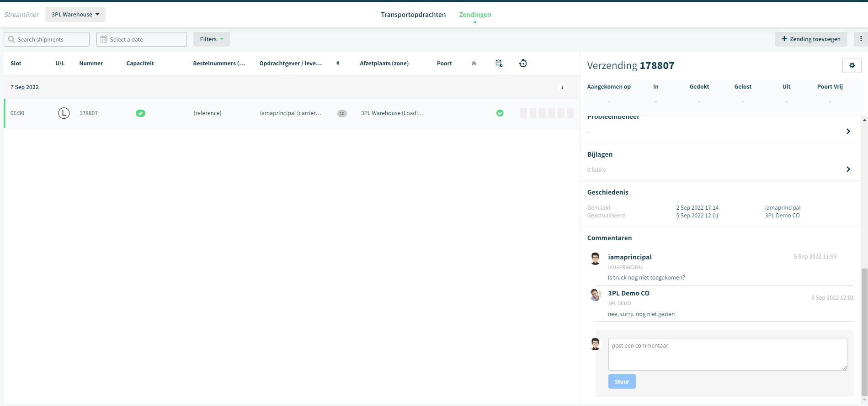Screen dimensions: 868x406
Task: Click the grey 10 count badge
Action: [342, 114]
